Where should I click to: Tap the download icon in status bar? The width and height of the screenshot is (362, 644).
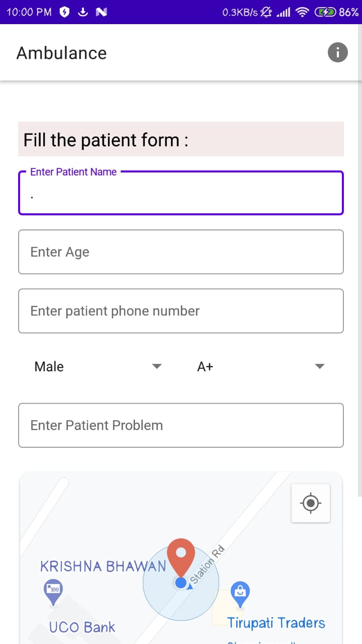[83, 12]
